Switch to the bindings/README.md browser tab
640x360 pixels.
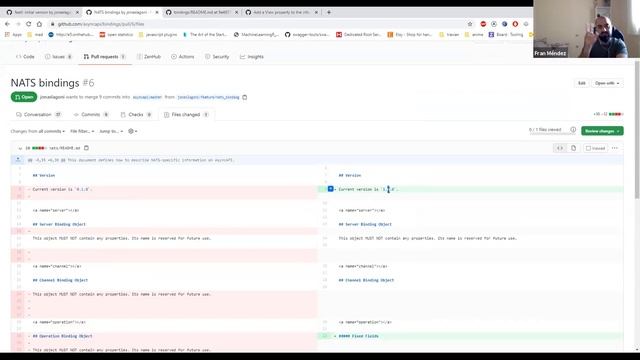pyautogui.click(x=202, y=13)
